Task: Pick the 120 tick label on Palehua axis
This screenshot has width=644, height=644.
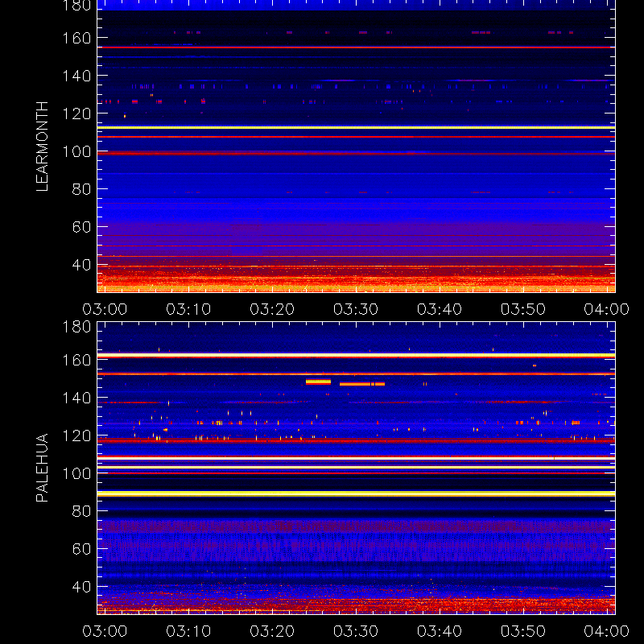Action: pos(76,436)
